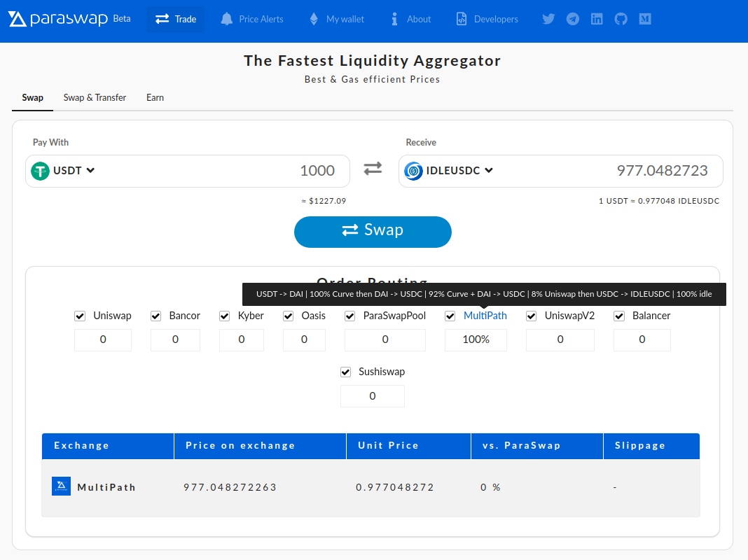
Task: Open the LinkedIn social icon
Action: tap(597, 19)
